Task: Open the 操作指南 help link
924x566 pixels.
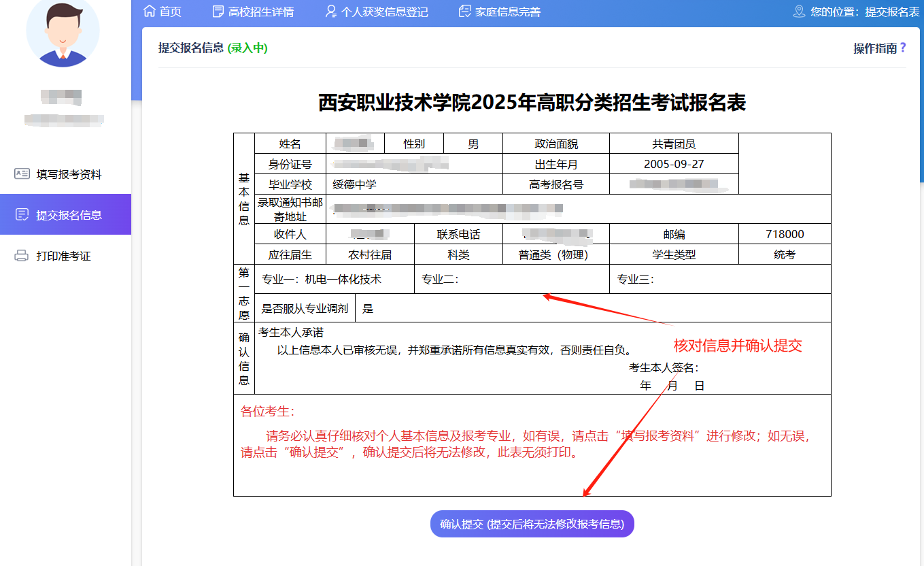Action: (875, 48)
